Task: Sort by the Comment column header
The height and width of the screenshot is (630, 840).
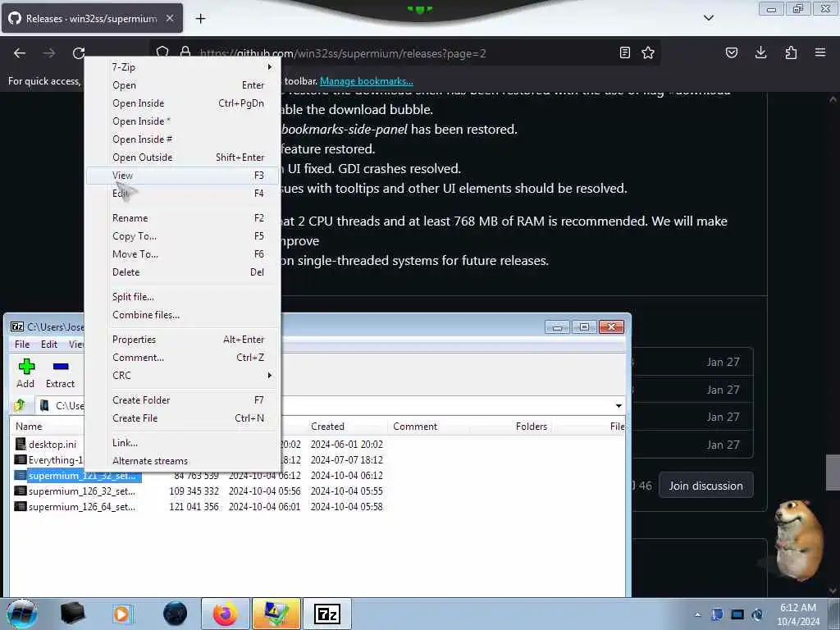Action: (x=415, y=427)
